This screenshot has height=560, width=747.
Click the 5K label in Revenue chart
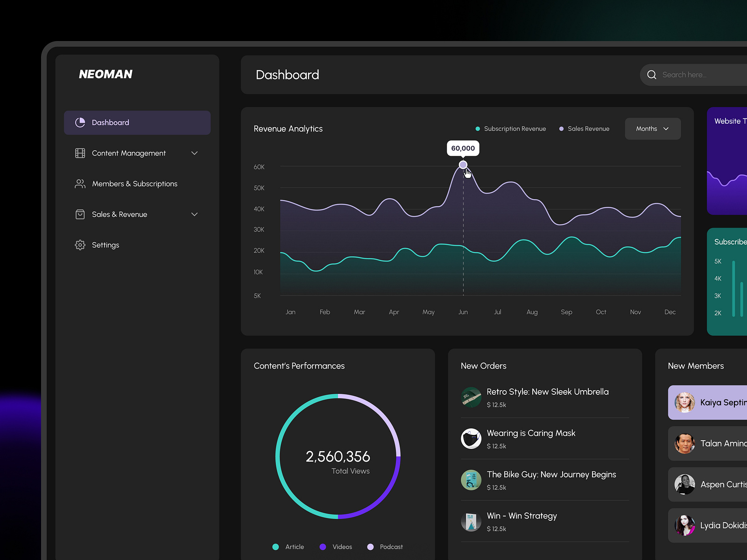click(257, 296)
